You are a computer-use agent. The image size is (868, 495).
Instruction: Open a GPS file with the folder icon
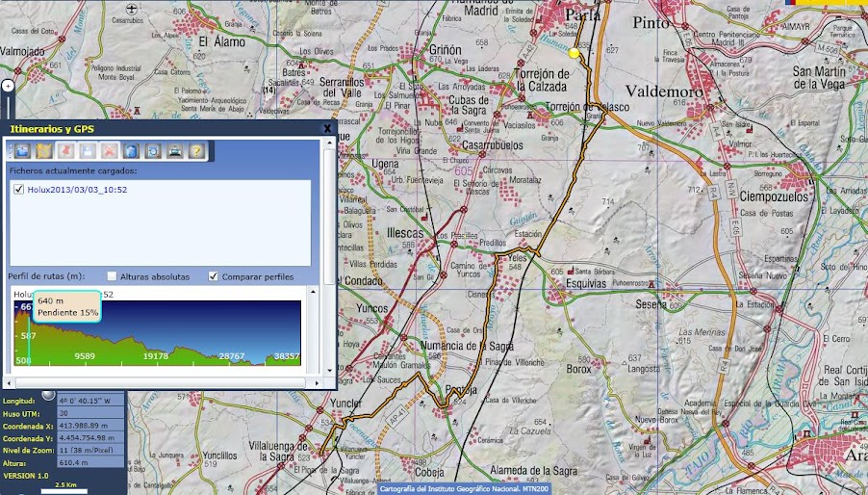click(22, 150)
